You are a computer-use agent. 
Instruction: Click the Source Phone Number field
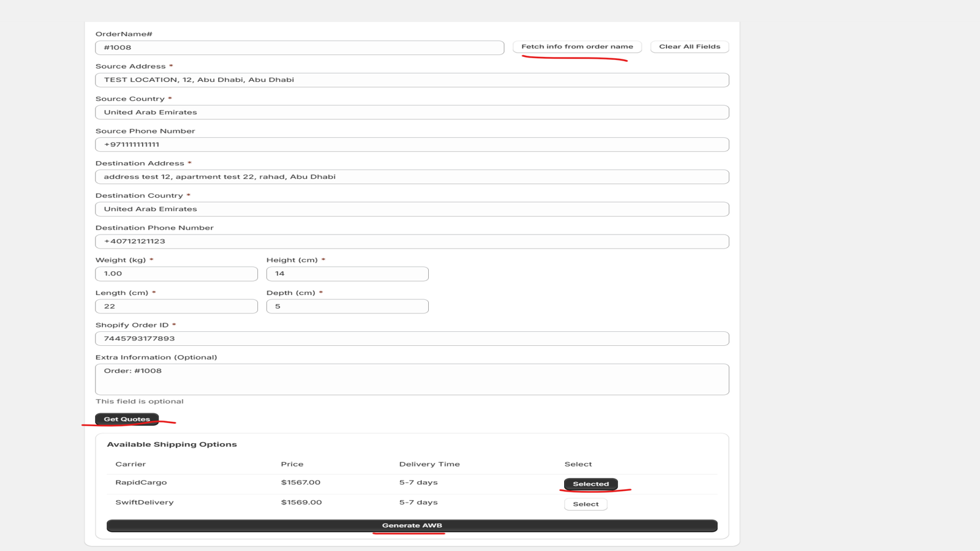(412, 144)
